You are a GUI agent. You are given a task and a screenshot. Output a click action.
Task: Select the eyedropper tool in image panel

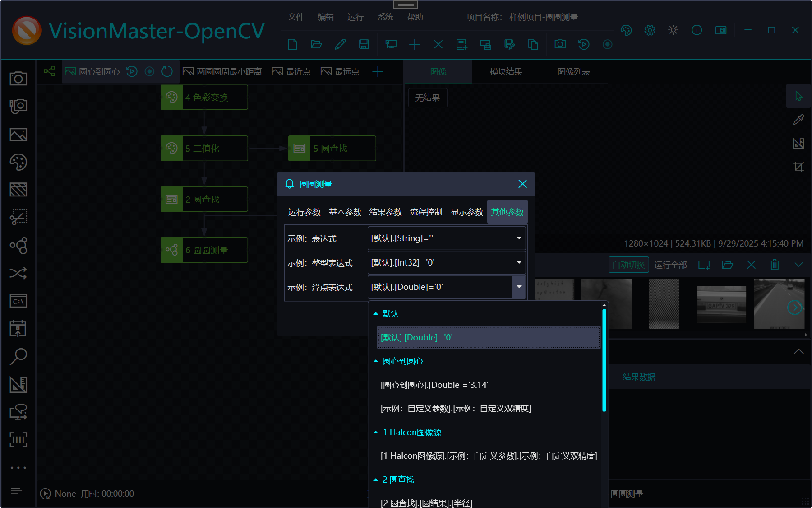798,120
